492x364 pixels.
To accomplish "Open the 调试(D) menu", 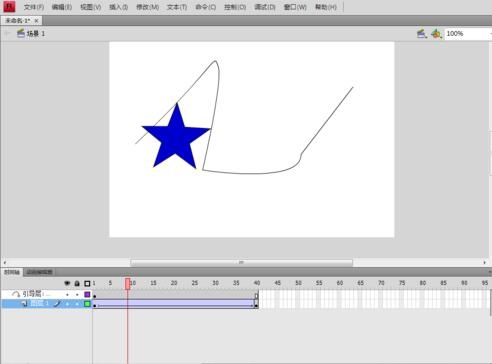I will [265, 7].
